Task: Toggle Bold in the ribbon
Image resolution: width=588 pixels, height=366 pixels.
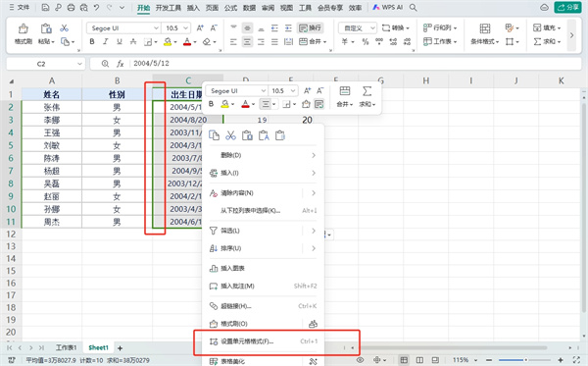Action: pyautogui.click(x=92, y=41)
